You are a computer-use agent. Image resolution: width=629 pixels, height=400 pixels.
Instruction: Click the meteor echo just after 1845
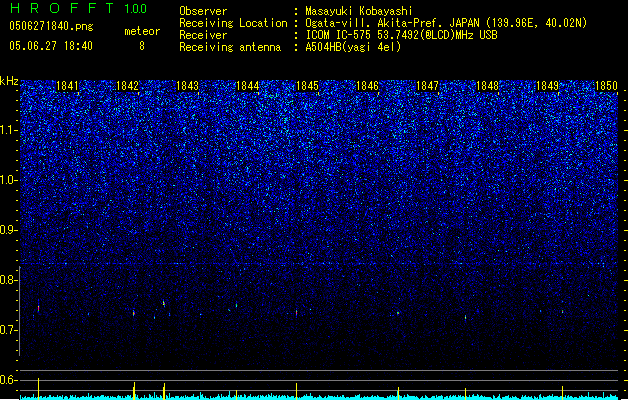[296, 313]
